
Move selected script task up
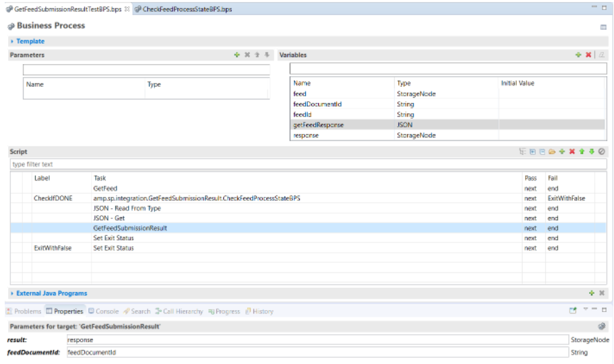582,152
